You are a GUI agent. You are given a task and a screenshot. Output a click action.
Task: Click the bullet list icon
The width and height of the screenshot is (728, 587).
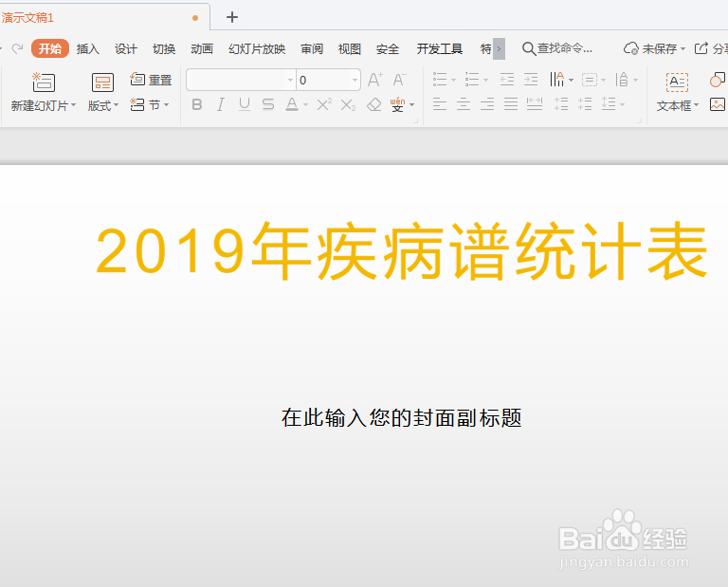440,80
